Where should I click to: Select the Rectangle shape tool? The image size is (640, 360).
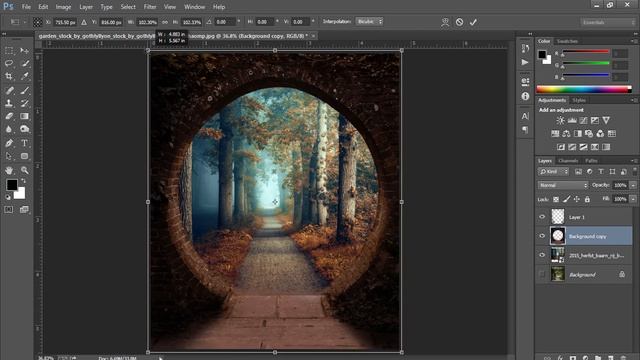[24, 156]
